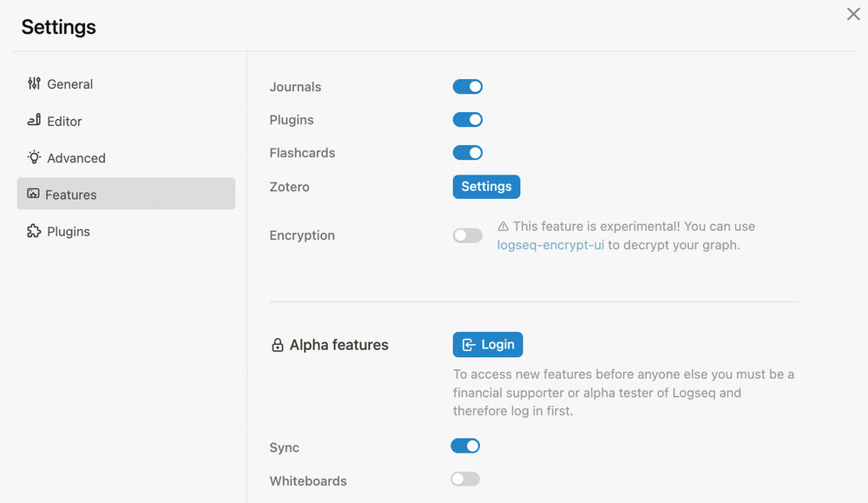The height and width of the screenshot is (503, 868).
Task: Enable the experimental Encryption feature
Action: (468, 235)
